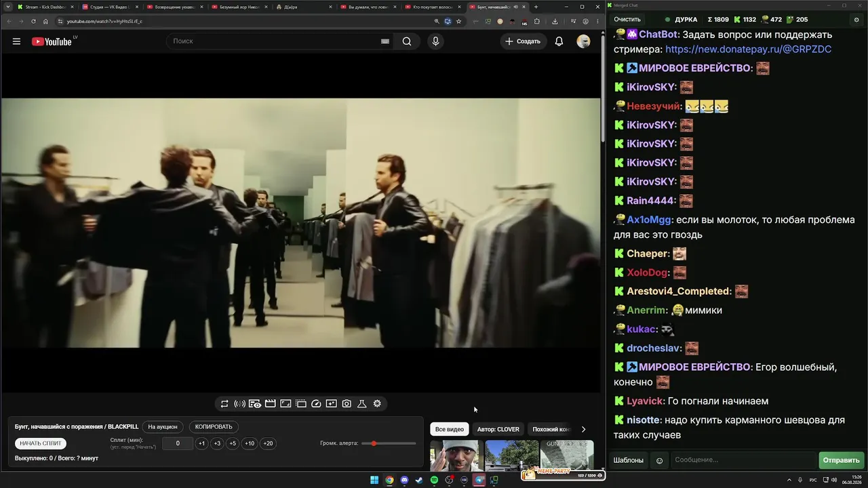Mute the playing tab via speaker icon
Screen dimensions: 868x488
(515, 7)
